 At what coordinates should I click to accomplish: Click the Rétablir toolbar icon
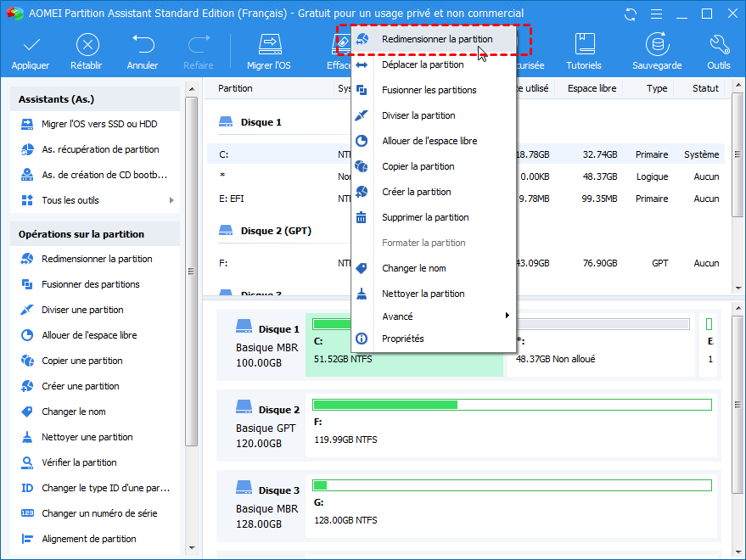pyautogui.click(x=87, y=45)
